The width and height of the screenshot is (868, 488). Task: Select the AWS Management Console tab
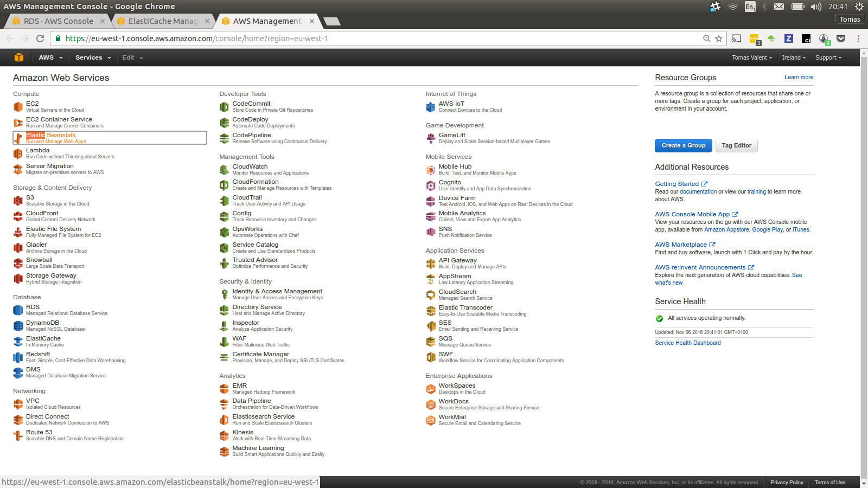tap(267, 21)
